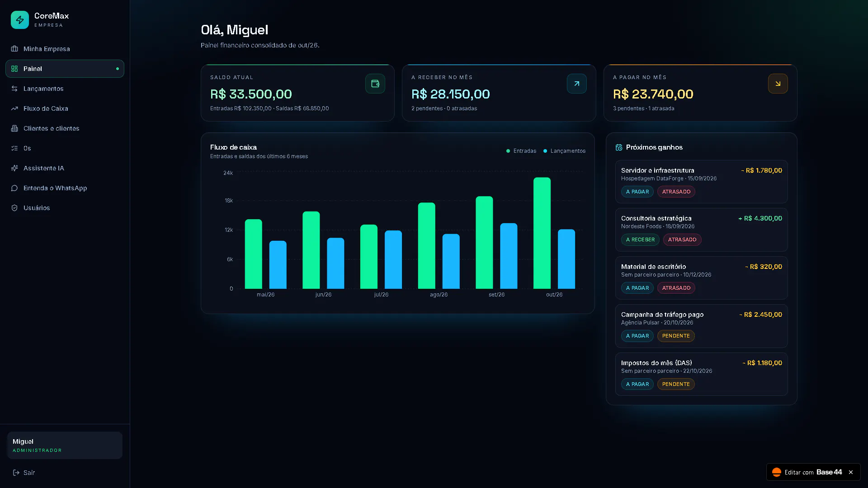The width and height of the screenshot is (868, 488).
Task: Open Miguel Administrador profile card
Action: pyautogui.click(x=65, y=445)
